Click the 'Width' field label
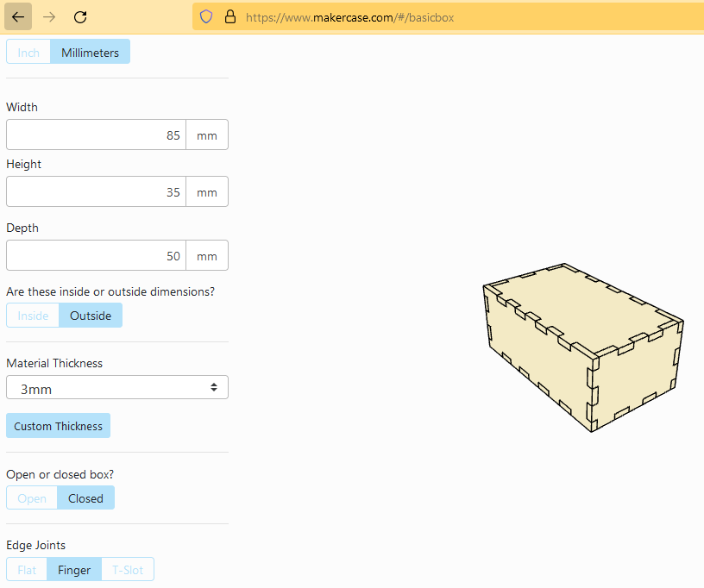The height and width of the screenshot is (588, 704). coord(22,107)
